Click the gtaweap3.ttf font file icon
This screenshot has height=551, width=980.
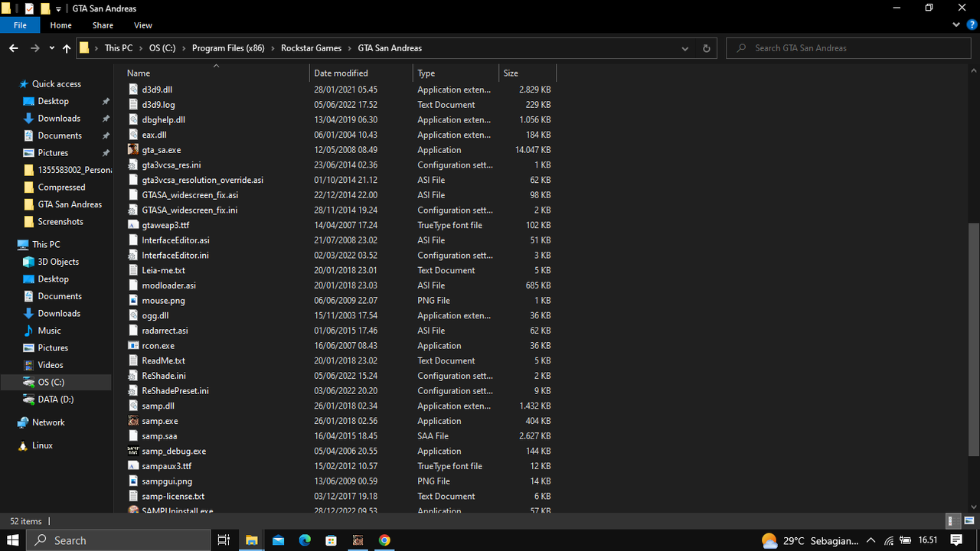pos(133,225)
